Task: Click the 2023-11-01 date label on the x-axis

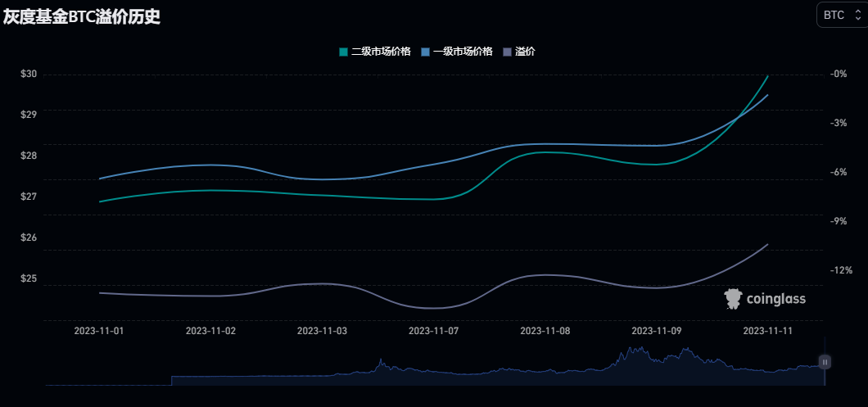Action: point(99,331)
